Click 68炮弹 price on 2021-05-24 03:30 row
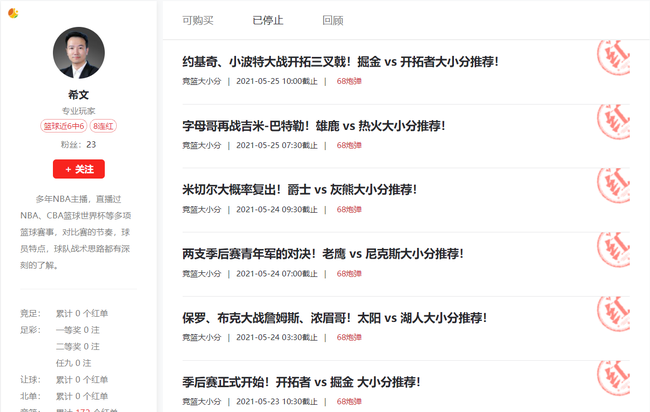650x412 pixels. point(349,337)
